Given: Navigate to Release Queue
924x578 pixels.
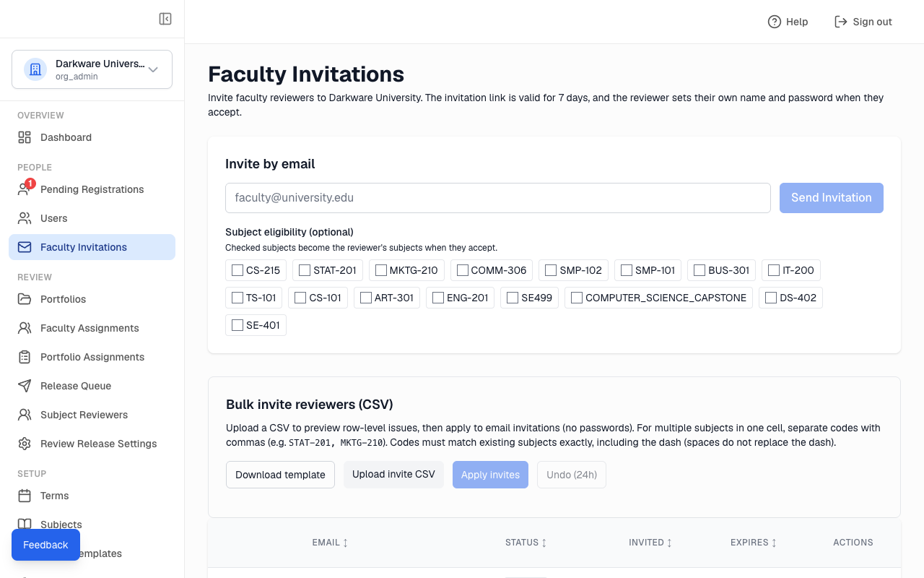Looking at the screenshot, I should click(92, 386).
